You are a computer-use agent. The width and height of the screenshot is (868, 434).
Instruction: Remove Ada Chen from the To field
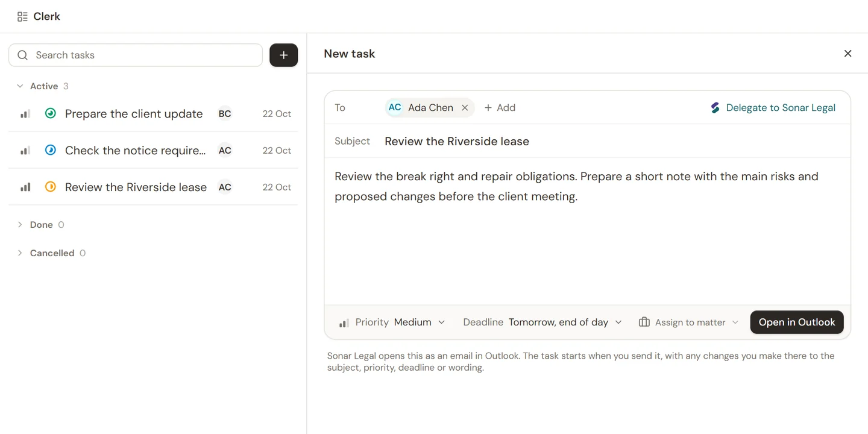click(465, 107)
